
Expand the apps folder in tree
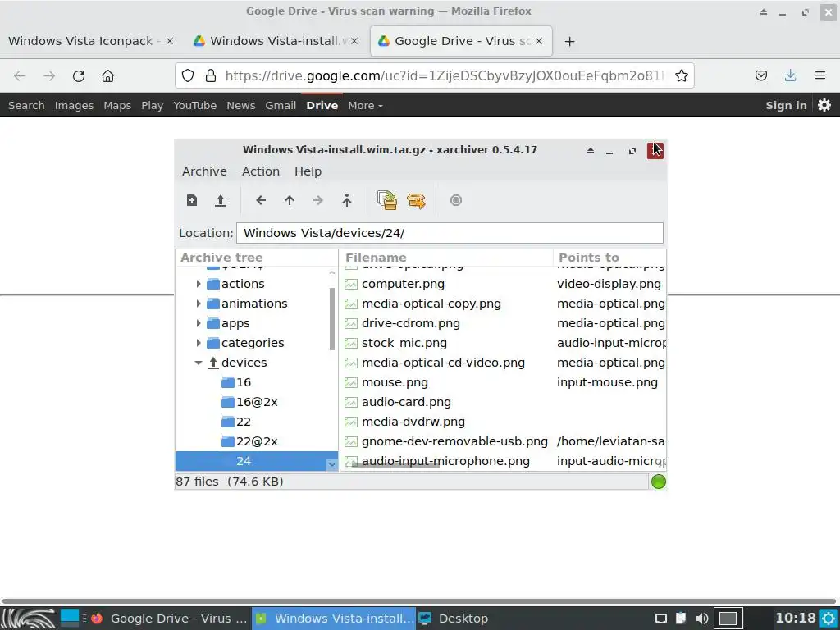(x=199, y=323)
